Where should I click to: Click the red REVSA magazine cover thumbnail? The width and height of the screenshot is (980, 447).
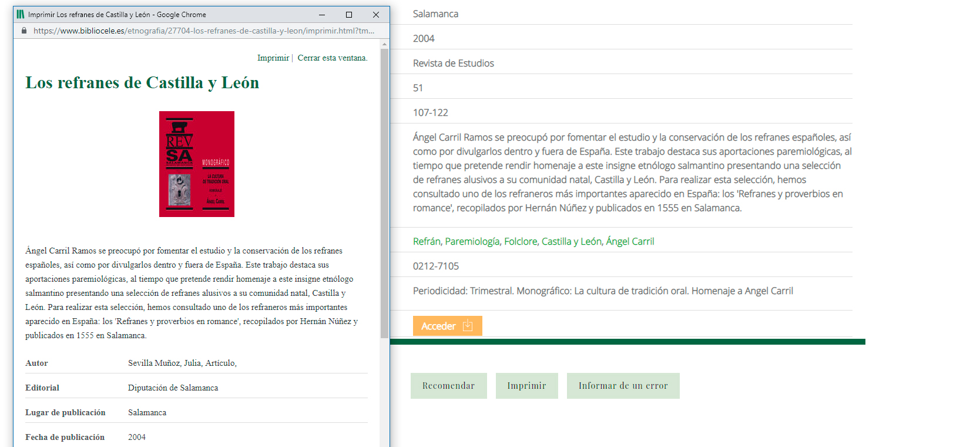[x=197, y=164]
